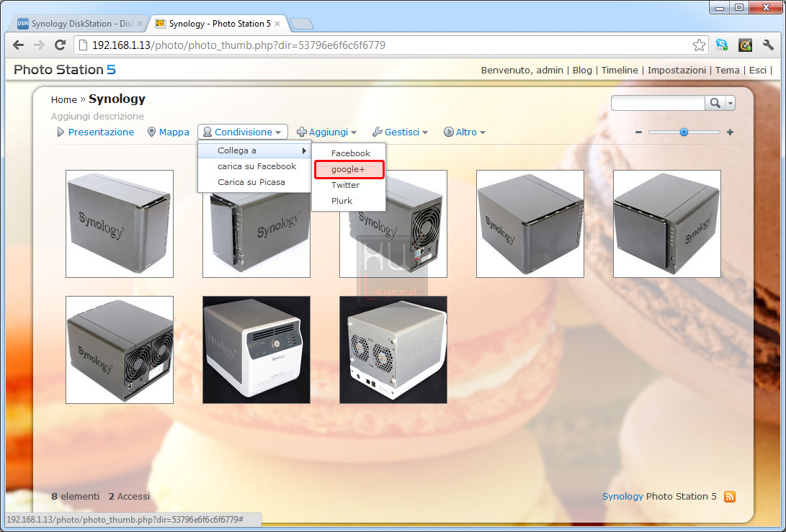The height and width of the screenshot is (532, 786).
Task: Click the 'Benvenuto, admin' text
Action: tap(522, 70)
